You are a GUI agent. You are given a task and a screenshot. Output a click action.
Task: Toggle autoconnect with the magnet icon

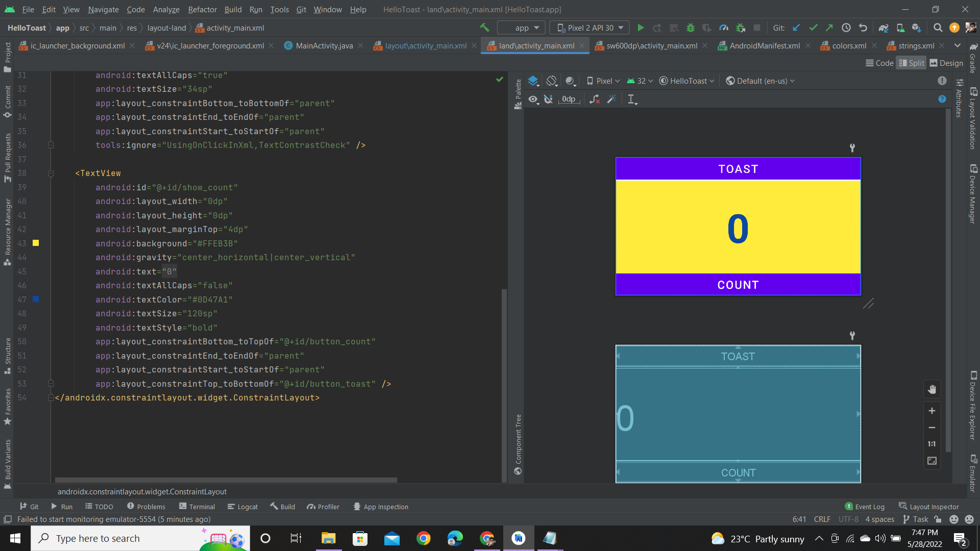click(549, 99)
